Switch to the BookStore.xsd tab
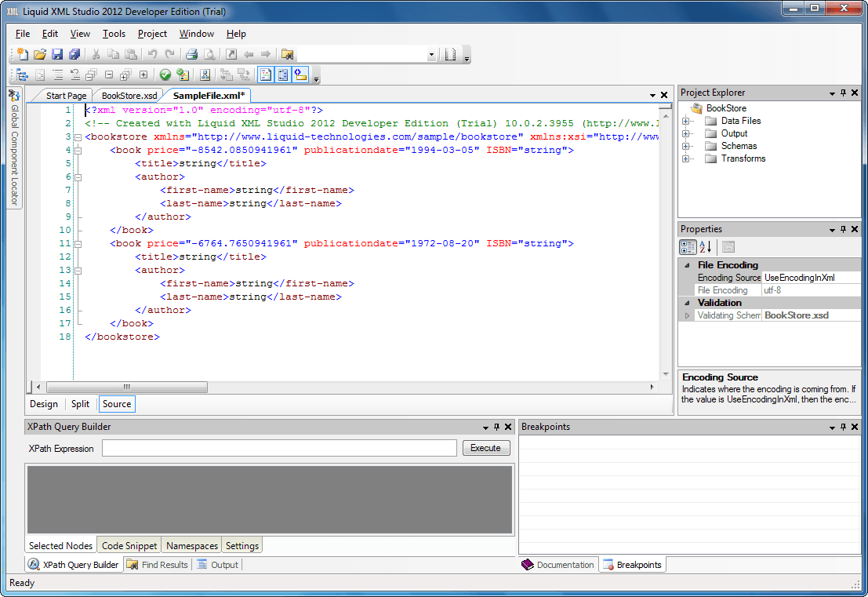This screenshot has height=597, width=868. tap(129, 96)
